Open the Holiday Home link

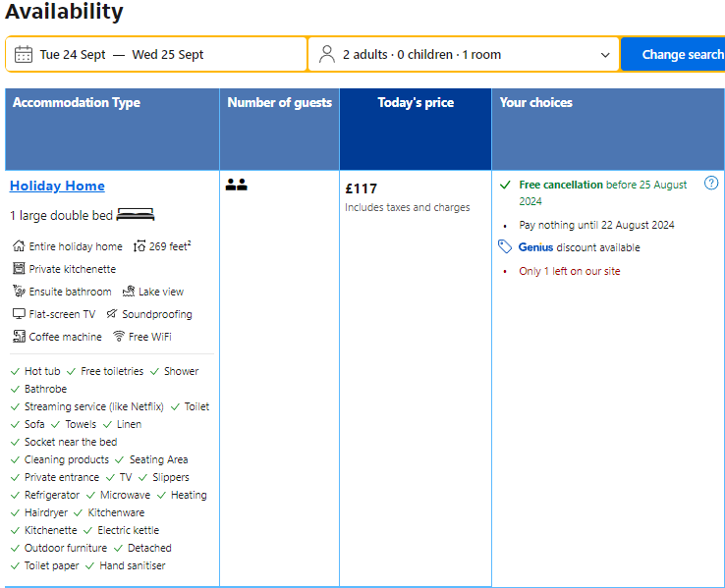click(x=57, y=186)
